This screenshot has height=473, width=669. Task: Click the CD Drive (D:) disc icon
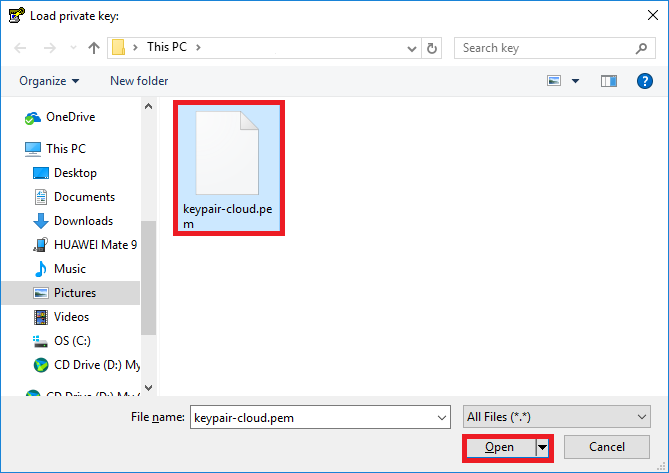(41, 365)
